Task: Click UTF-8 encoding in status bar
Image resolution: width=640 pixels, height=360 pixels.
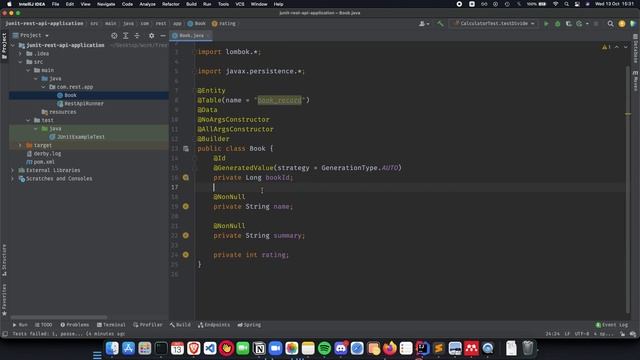Action: coord(582,334)
